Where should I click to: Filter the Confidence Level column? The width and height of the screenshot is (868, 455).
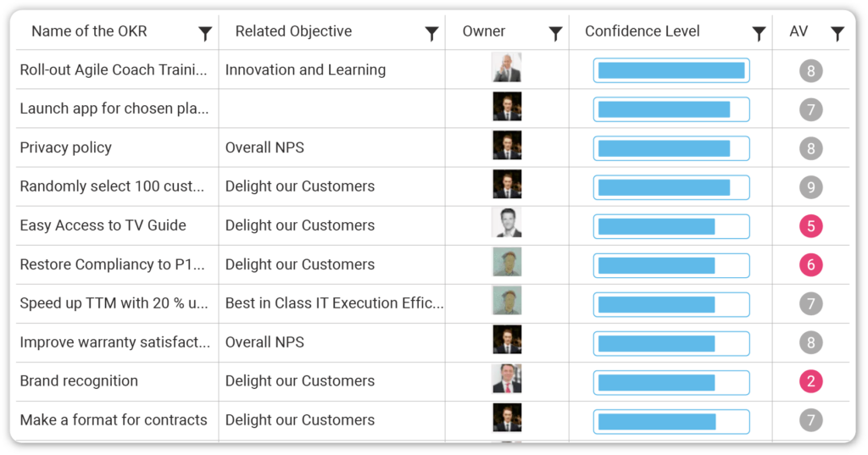(759, 34)
